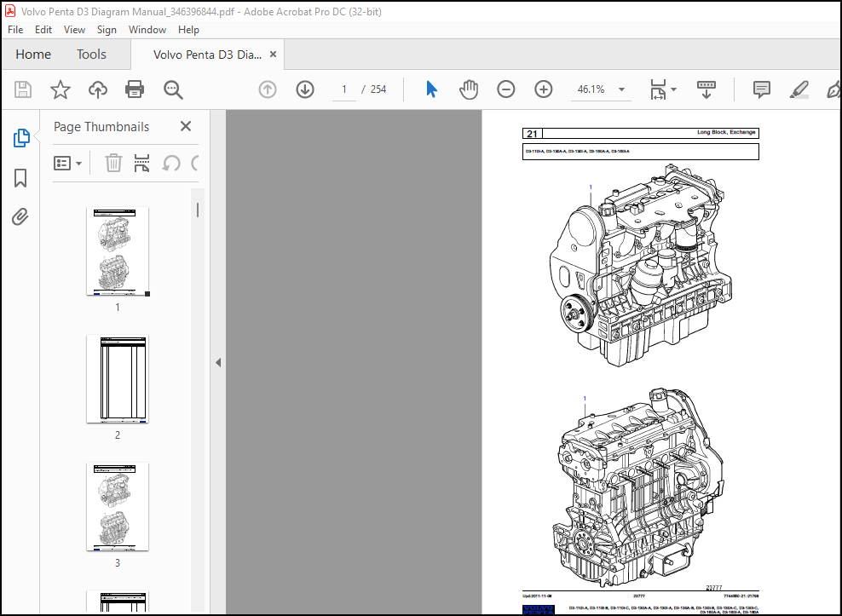Open fit page width options icon
This screenshot has height=616, width=842.
tap(658, 89)
